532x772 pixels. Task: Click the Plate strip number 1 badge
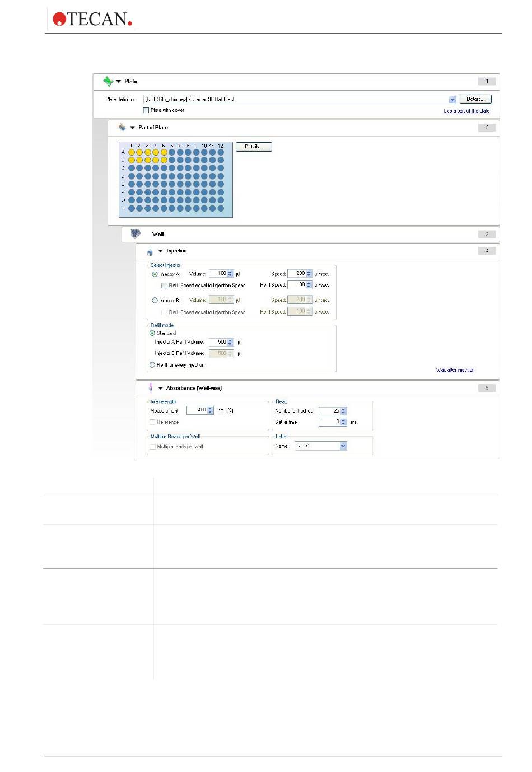tap(487, 82)
